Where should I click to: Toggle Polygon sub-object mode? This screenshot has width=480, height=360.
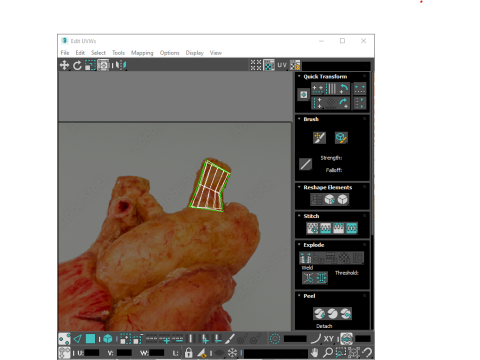coord(90,339)
